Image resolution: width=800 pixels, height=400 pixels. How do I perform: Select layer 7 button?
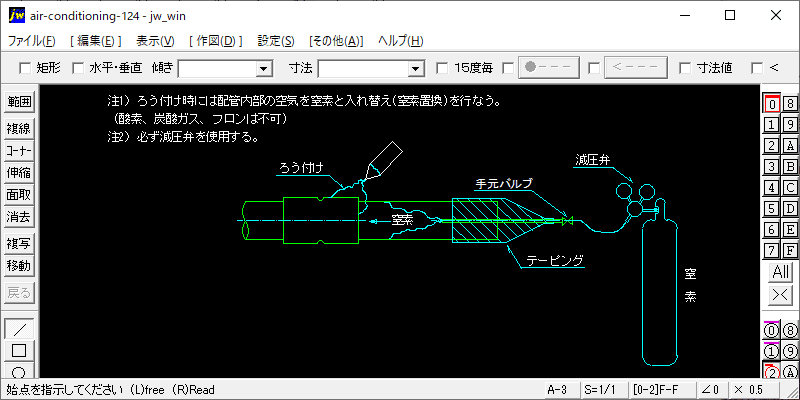point(772,250)
